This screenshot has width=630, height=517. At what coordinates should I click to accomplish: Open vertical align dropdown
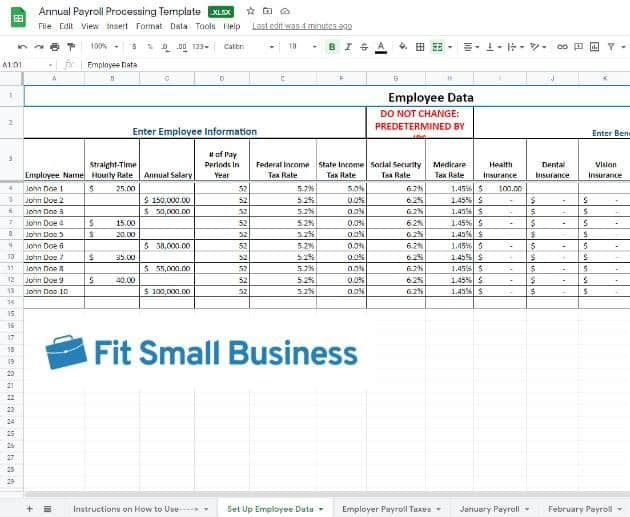[493, 47]
